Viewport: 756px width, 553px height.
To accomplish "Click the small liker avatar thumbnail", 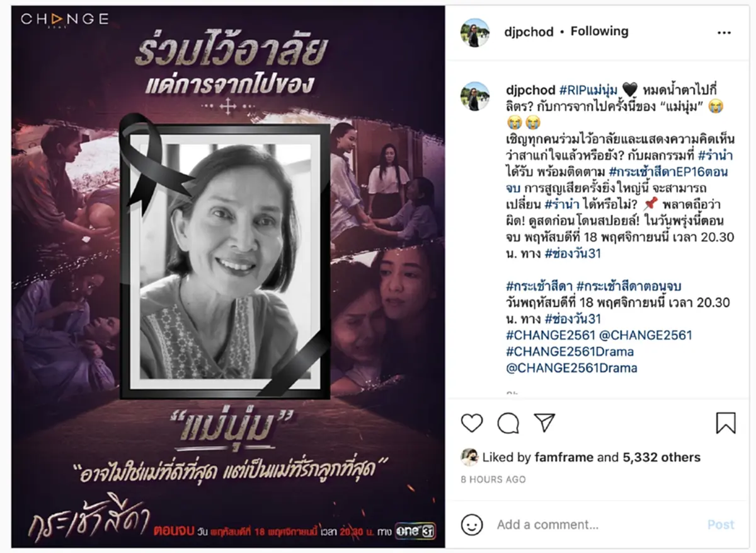I will (x=469, y=457).
